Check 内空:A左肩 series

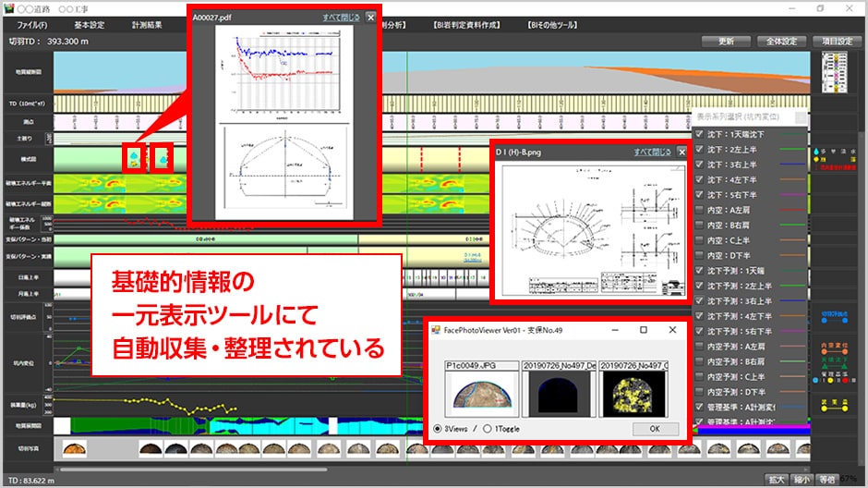tap(700, 210)
